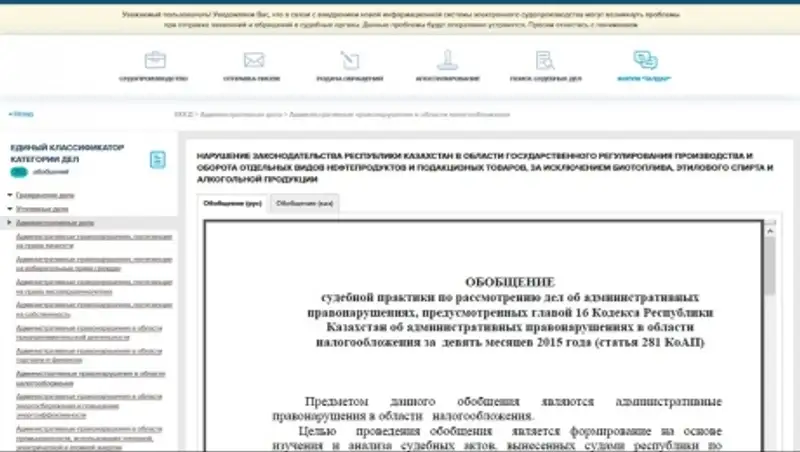Click the отправка писем label in top navigation
Screen dimensions: 800x452
252,79
